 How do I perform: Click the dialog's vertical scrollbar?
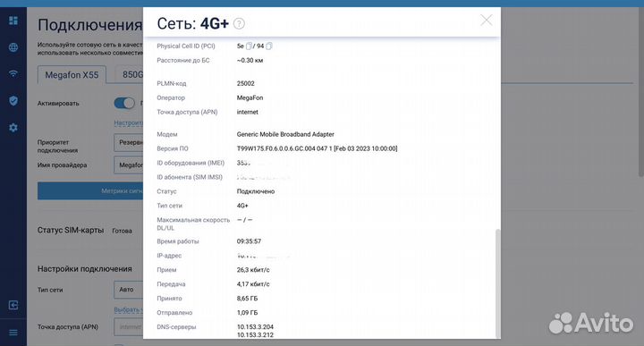tap(498, 283)
